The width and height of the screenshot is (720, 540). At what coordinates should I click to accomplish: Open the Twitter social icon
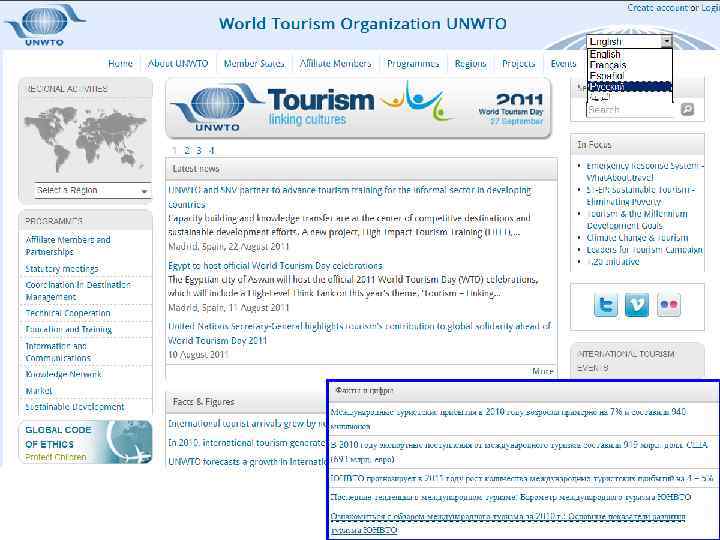pyautogui.click(x=605, y=304)
